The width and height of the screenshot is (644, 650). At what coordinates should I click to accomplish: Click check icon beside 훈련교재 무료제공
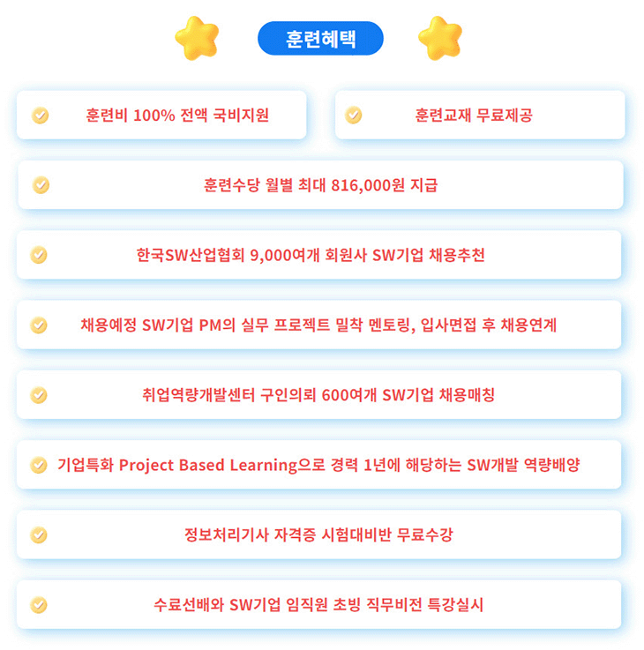pos(353,115)
